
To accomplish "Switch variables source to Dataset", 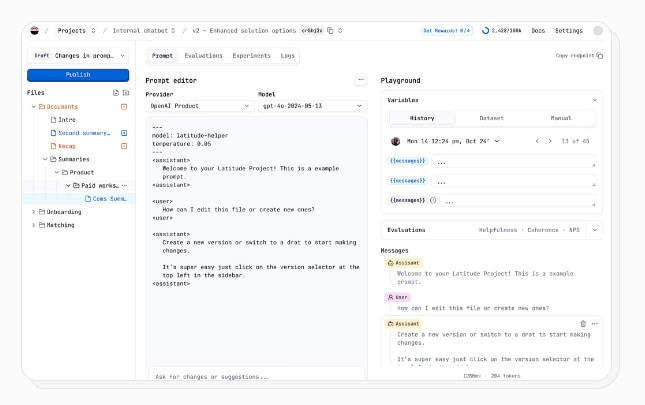I will coord(491,118).
